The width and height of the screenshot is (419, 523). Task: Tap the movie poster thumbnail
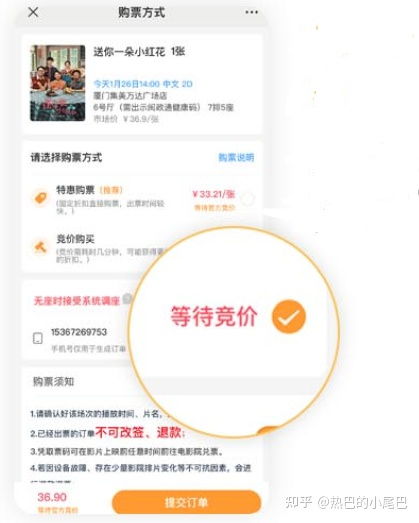click(58, 83)
